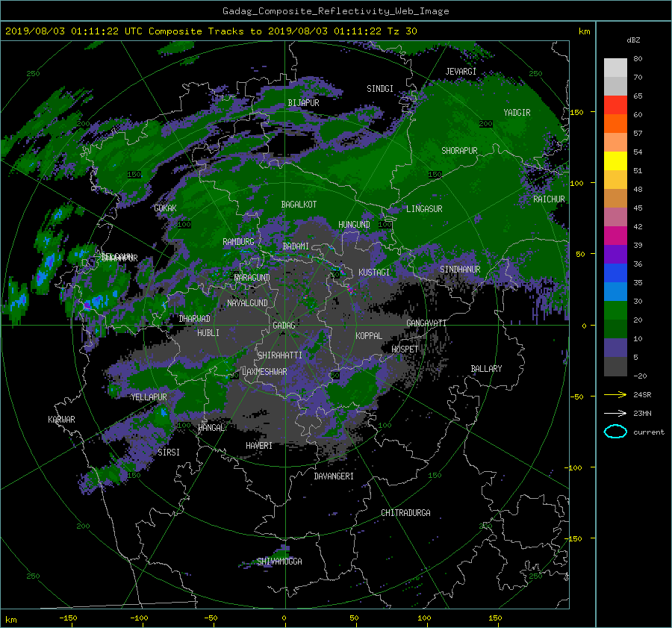Select the red 65 dBZ color swatch
The height and width of the screenshot is (628, 672).
pos(615,105)
